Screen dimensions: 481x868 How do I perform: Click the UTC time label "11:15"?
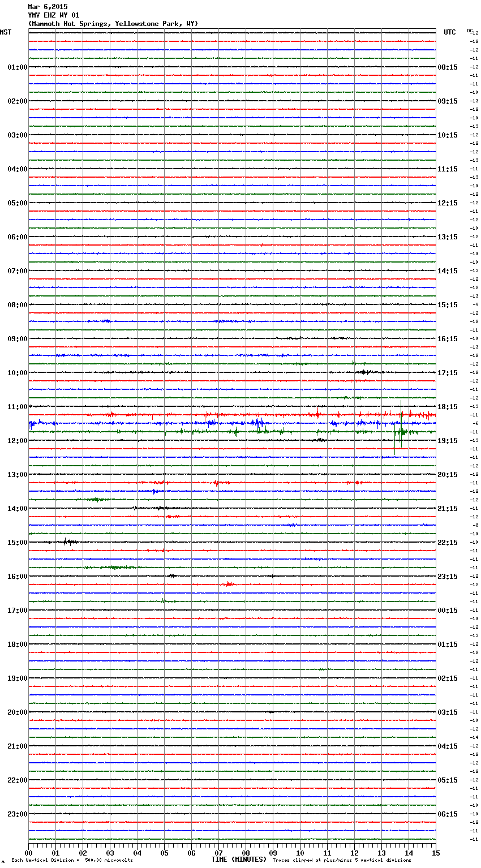click(x=448, y=169)
